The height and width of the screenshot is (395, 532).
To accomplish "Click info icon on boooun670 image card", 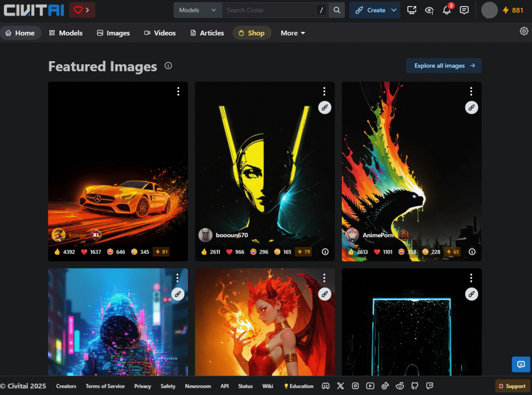I will pos(325,252).
